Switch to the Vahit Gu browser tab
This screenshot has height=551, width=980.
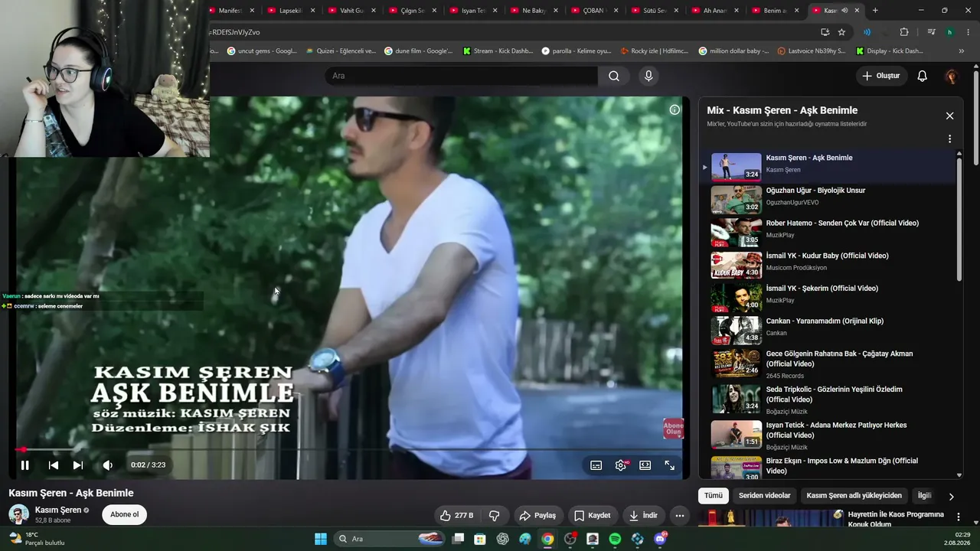pos(351,11)
